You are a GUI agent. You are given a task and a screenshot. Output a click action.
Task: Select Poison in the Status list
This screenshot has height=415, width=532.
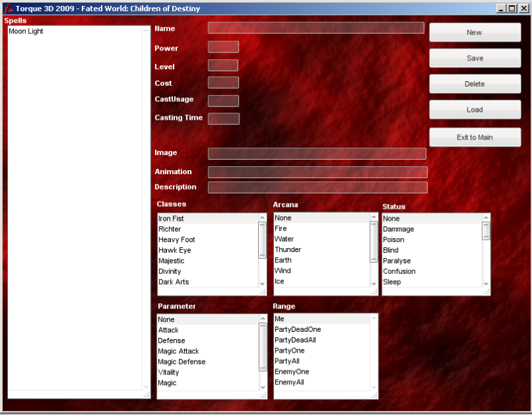[394, 239]
